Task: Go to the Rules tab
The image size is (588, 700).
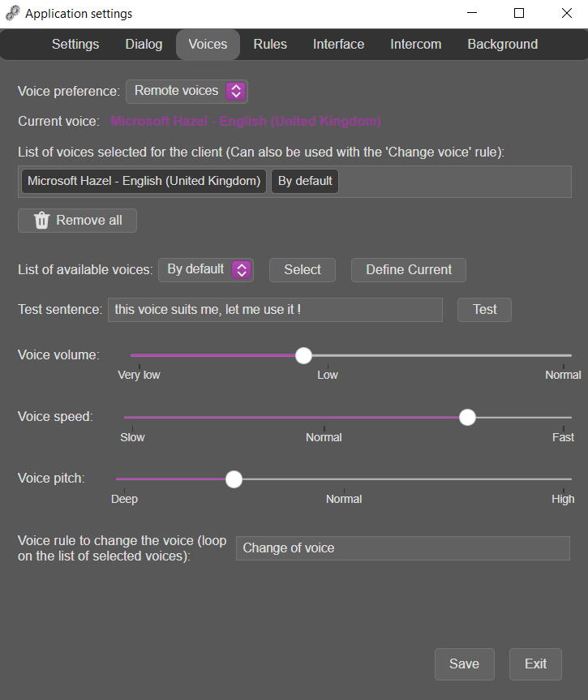Action: point(270,44)
